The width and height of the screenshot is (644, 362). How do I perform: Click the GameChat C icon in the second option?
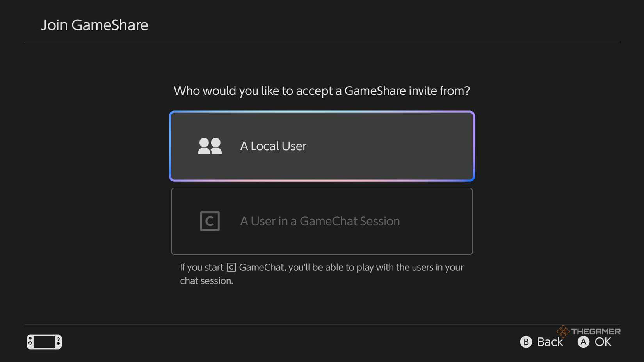coord(210,221)
